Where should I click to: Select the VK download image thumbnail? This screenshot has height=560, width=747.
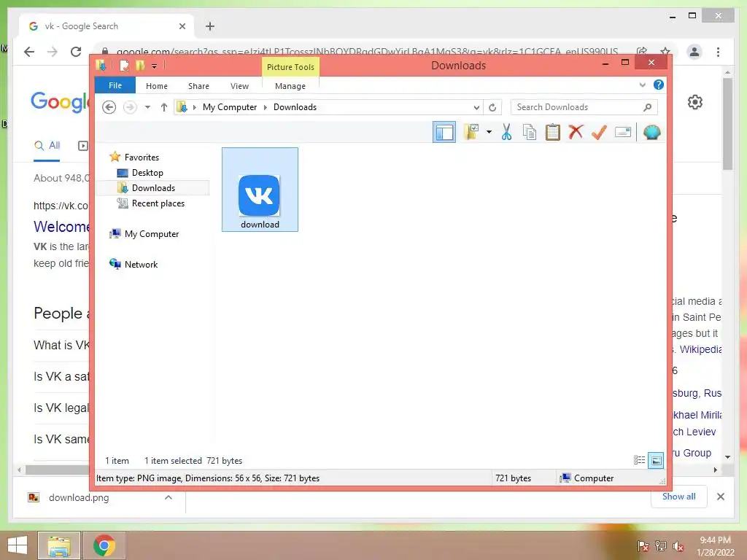pos(260,190)
